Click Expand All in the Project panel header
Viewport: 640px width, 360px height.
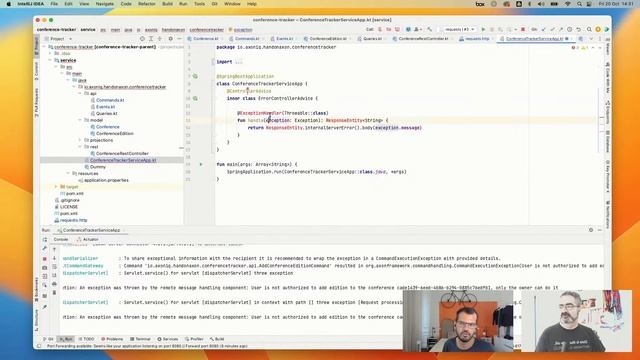click(x=151, y=39)
